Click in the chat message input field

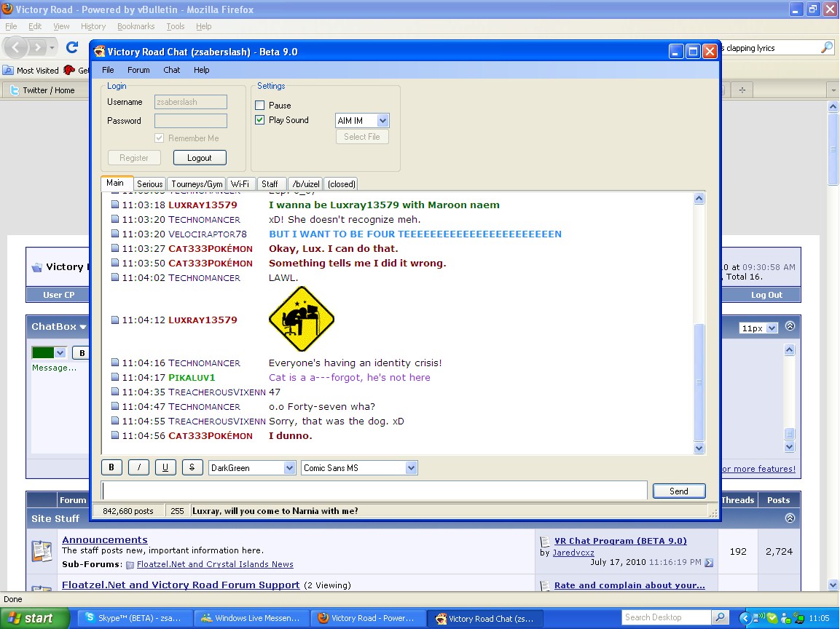point(373,491)
